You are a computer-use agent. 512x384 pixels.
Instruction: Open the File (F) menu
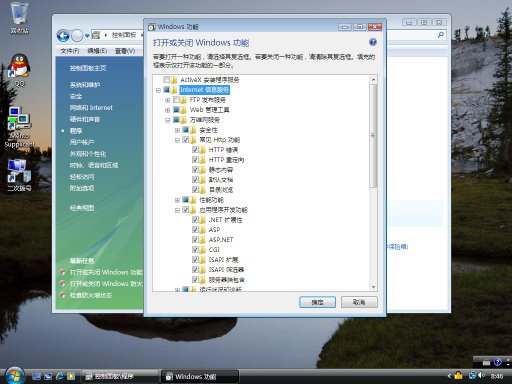[x=70, y=51]
